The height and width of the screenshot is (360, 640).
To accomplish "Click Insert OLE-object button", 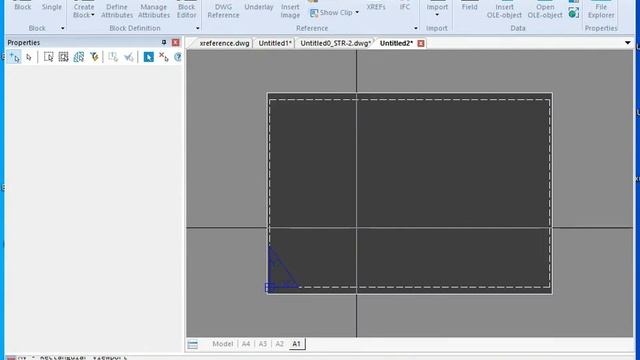I will coord(504,11).
